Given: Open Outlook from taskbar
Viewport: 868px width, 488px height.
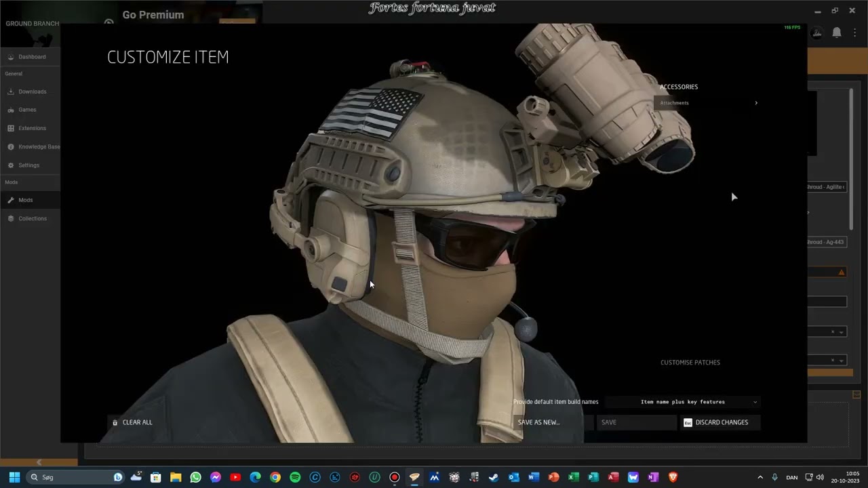Looking at the screenshot, I should (513, 477).
